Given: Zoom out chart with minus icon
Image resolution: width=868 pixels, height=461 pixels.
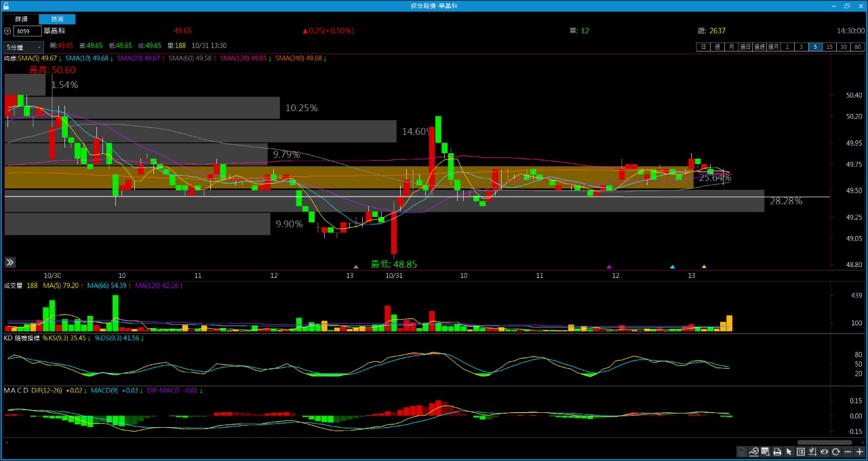Looking at the screenshot, I should point(848,452).
